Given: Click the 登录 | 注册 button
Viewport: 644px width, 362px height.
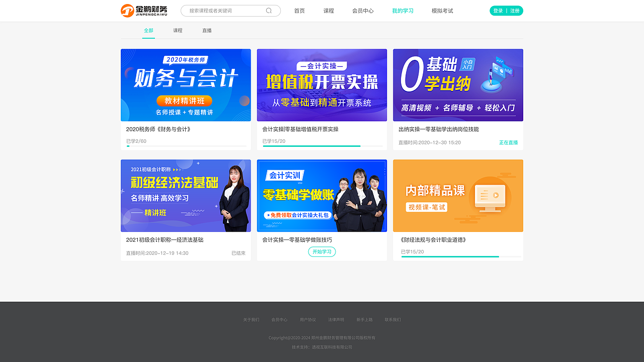Looking at the screenshot, I should [506, 10].
